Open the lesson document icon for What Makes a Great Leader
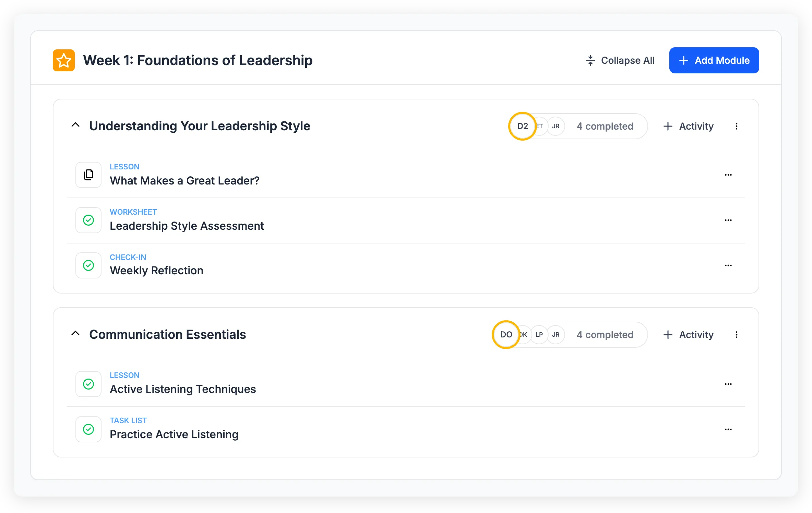This screenshot has height=513, width=812. click(x=88, y=175)
